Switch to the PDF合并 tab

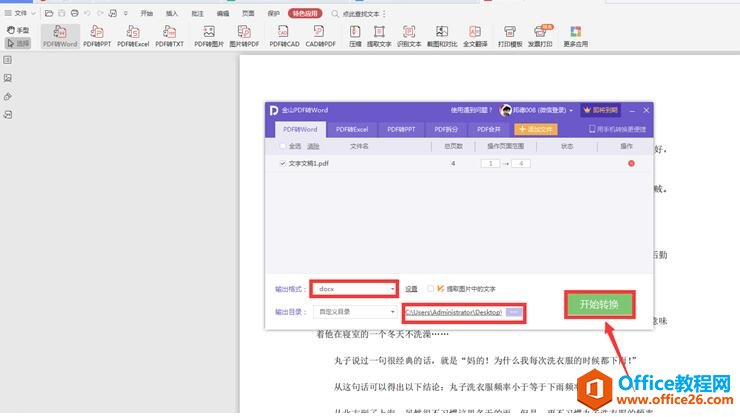pyautogui.click(x=488, y=129)
